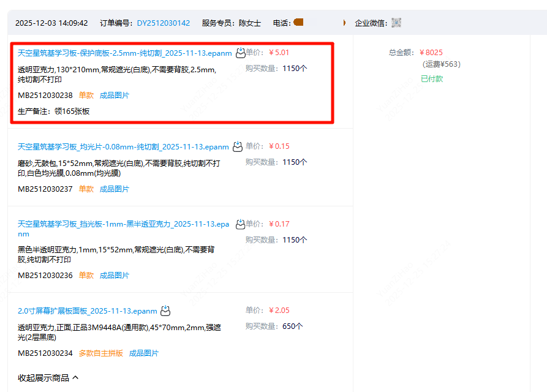Click the download icon beside MB2512030237 filename
The image size is (547, 392).
point(237,146)
